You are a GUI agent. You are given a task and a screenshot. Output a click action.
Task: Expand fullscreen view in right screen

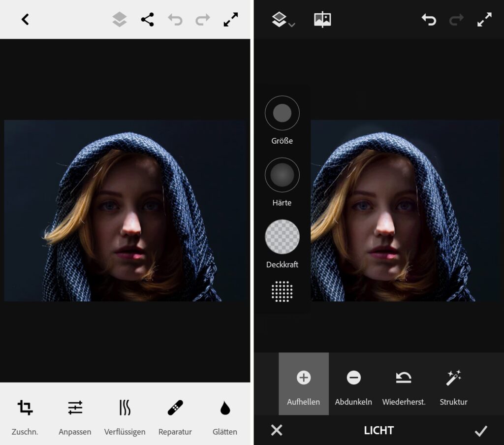484,19
